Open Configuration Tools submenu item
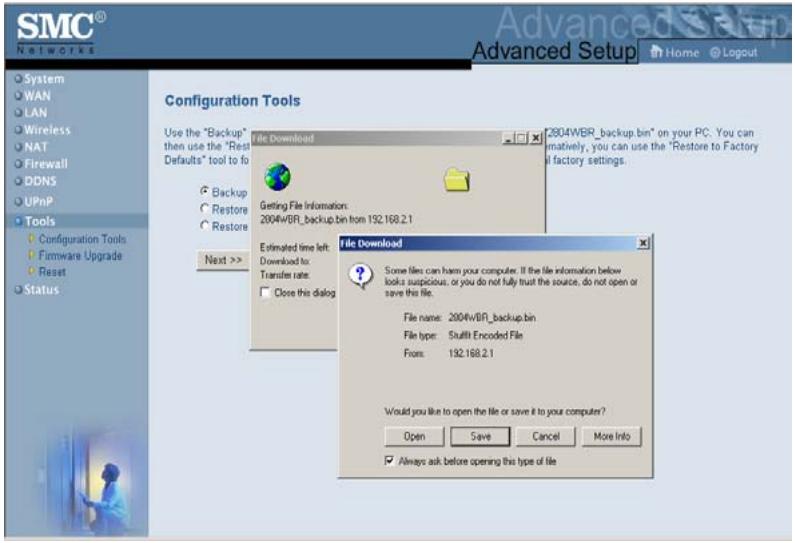 pos(82,239)
